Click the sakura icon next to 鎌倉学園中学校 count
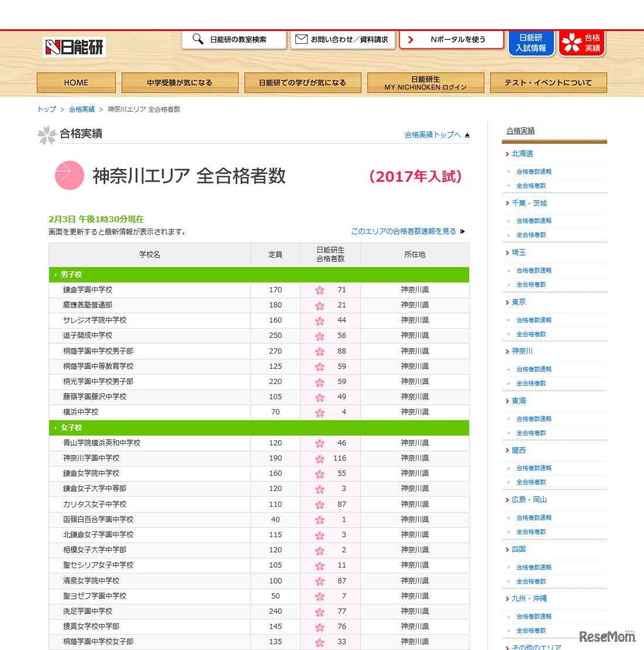 [x=319, y=289]
